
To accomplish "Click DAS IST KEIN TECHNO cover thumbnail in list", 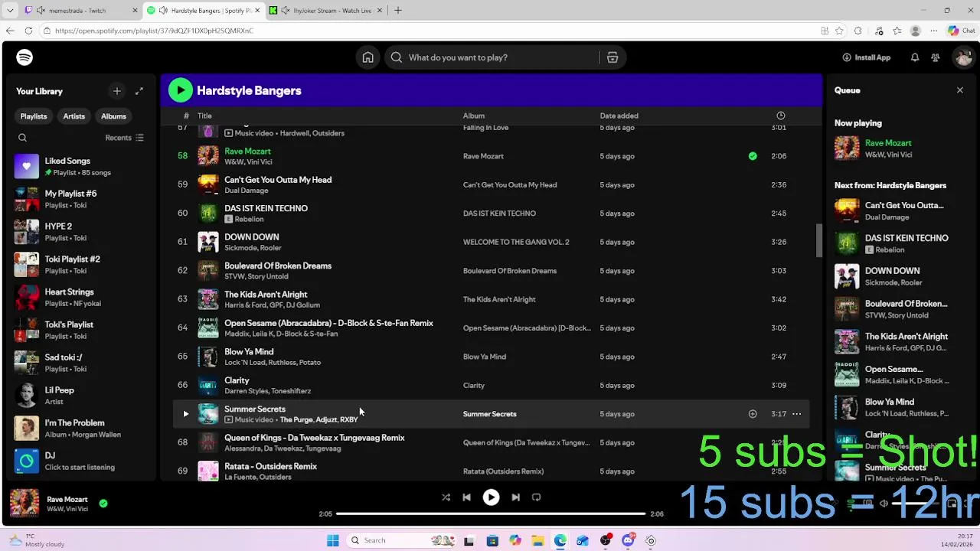I will click(208, 214).
